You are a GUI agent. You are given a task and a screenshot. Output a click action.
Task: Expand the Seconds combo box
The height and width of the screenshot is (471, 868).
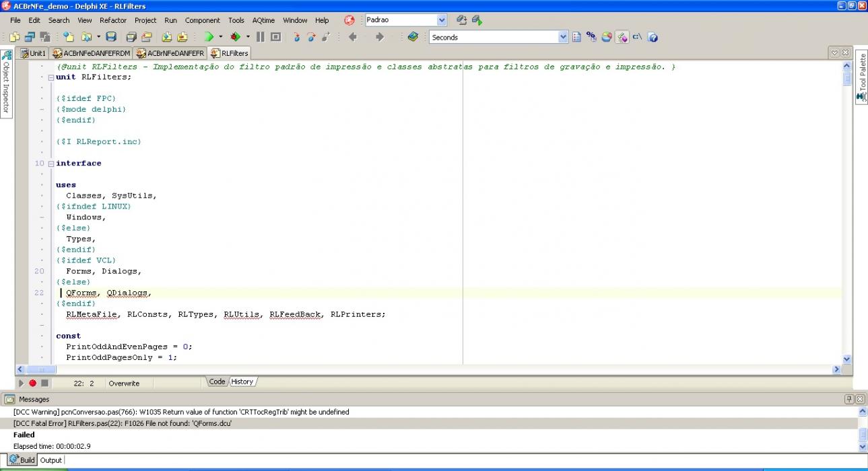(x=564, y=37)
